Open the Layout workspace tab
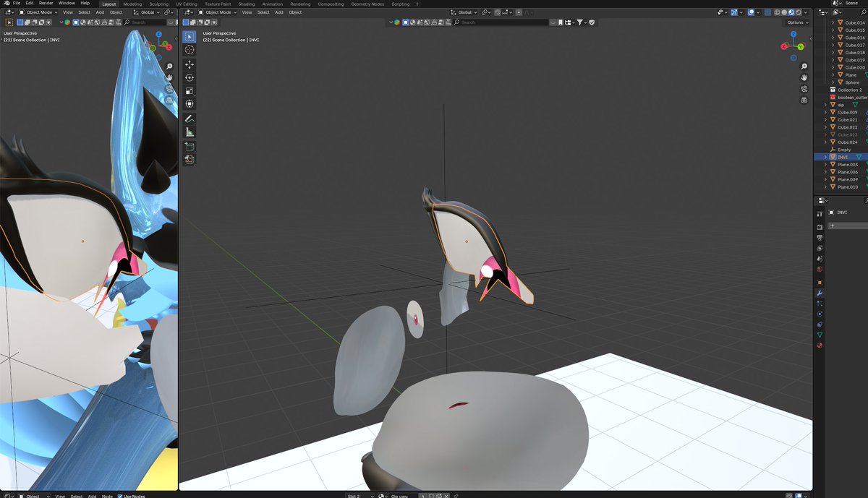The height and width of the screenshot is (498, 868). 109,4
